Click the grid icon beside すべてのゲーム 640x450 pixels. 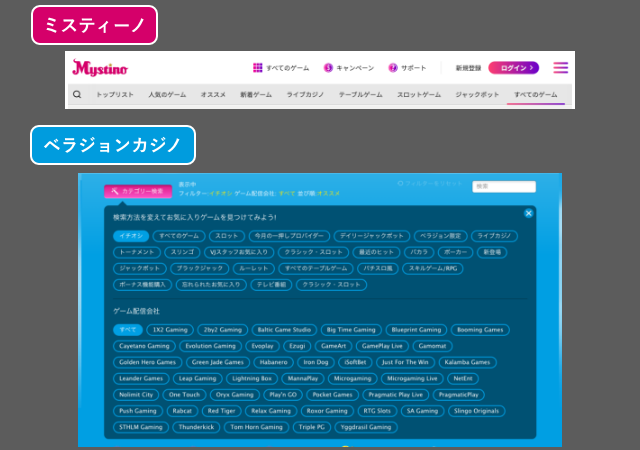coord(257,68)
